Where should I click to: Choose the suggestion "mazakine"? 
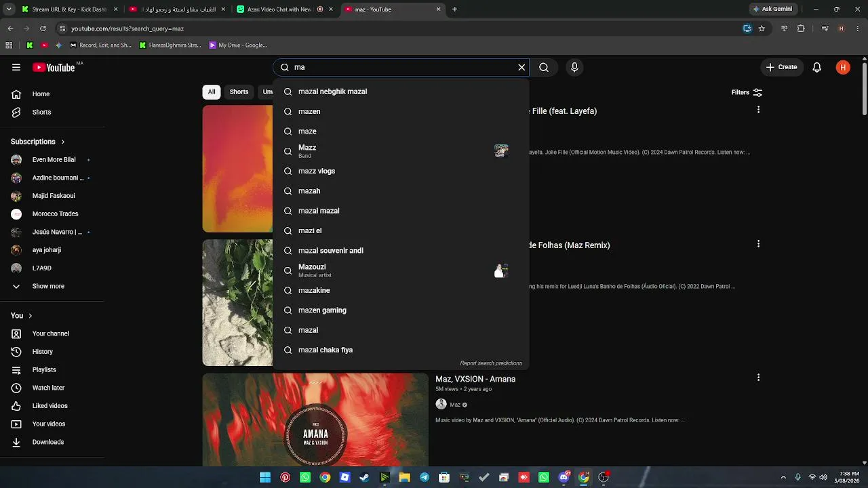click(400, 290)
